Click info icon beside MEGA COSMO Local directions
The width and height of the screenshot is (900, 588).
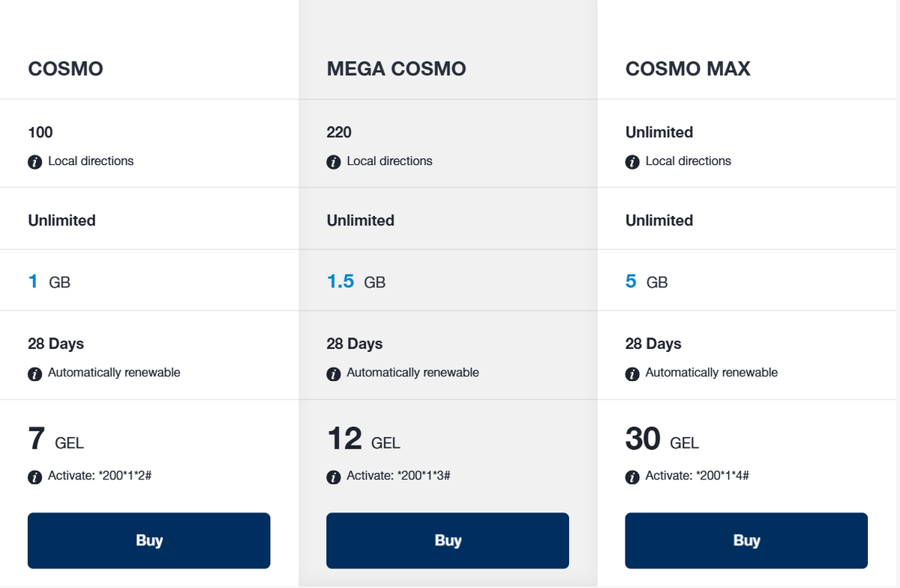pyautogui.click(x=333, y=162)
